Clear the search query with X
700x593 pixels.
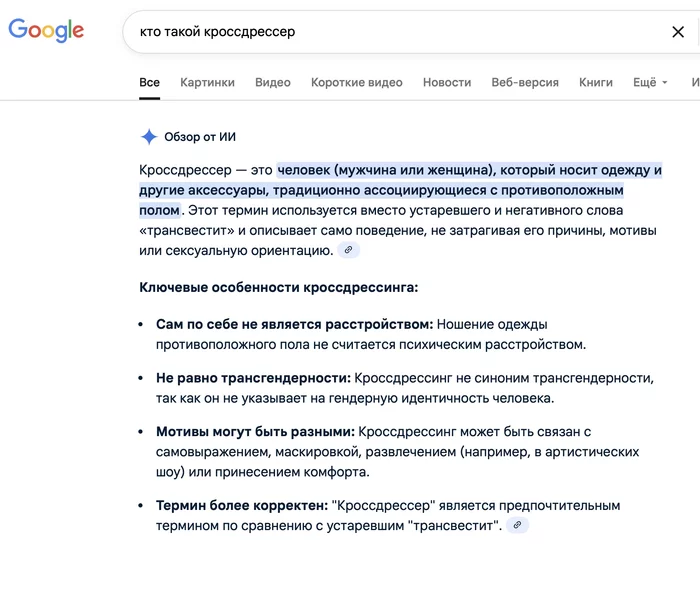click(x=678, y=32)
